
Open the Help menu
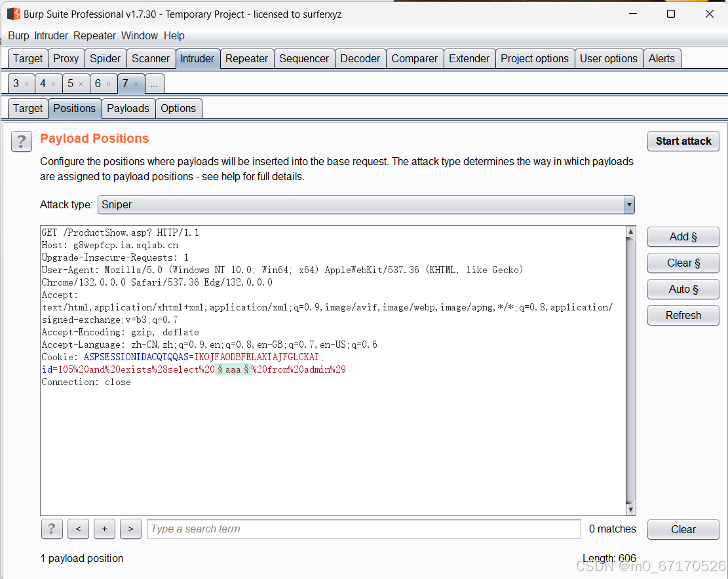pyautogui.click(x=174, y=36)
